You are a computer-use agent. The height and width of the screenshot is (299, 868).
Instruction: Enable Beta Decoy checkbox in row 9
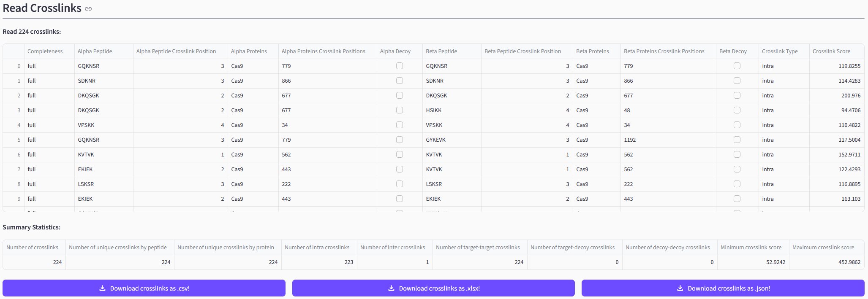(x=737, y=199)
